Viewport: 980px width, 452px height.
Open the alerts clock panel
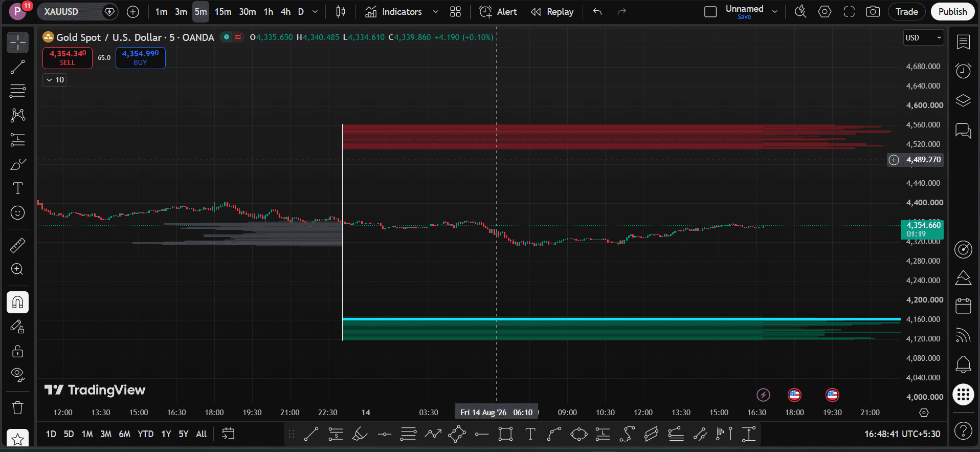click(963, 71)
